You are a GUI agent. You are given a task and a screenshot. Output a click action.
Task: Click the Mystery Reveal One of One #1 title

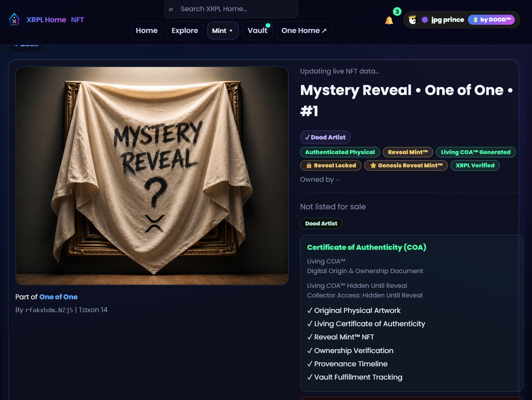point(407,100)
